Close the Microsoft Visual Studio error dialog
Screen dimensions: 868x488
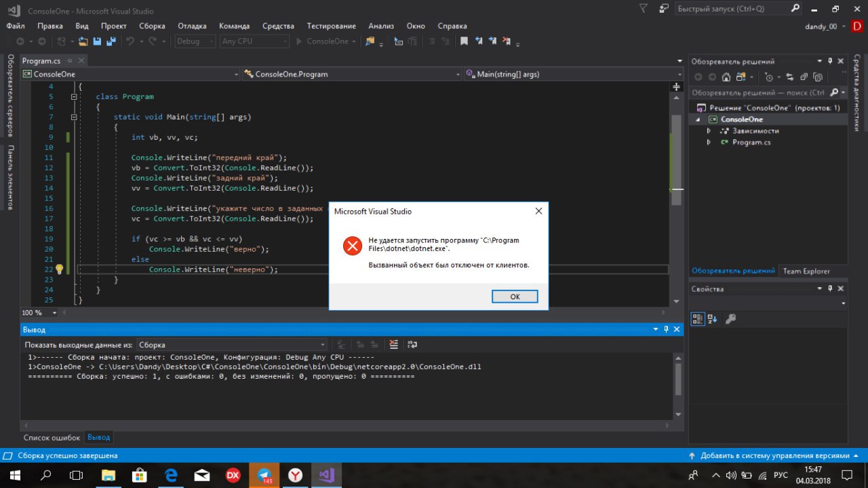point(538,211)
